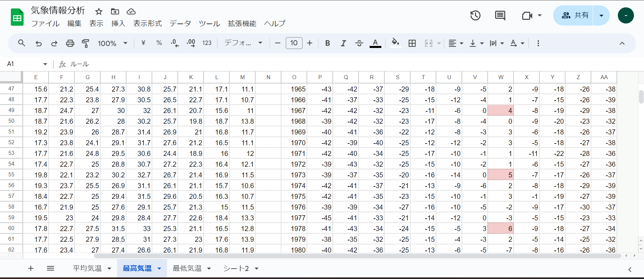Add a new sheet with plus button

pyautogui.click(x=31, y=268)
